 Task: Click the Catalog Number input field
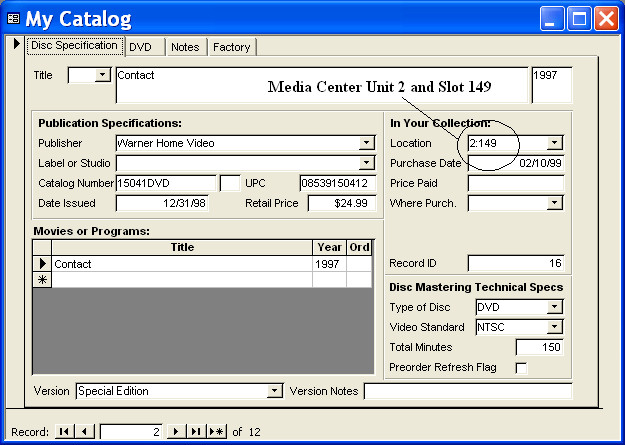tap(166, 183)
